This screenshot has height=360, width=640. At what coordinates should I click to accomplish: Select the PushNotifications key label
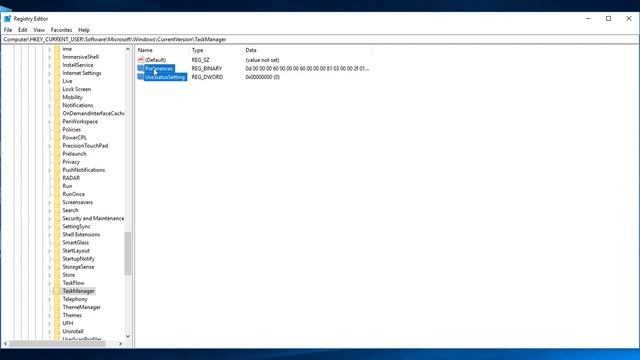pos(84,170)
